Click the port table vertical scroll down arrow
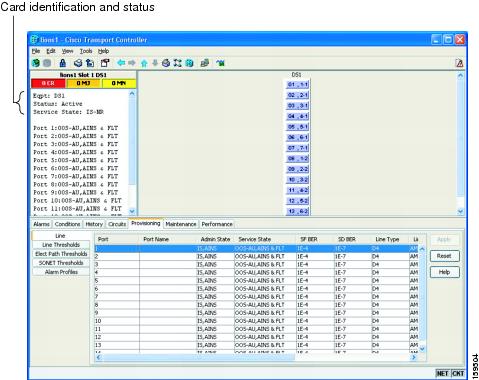Image resolution: width=479 pixels, height=380 pixels. [422, 349]
